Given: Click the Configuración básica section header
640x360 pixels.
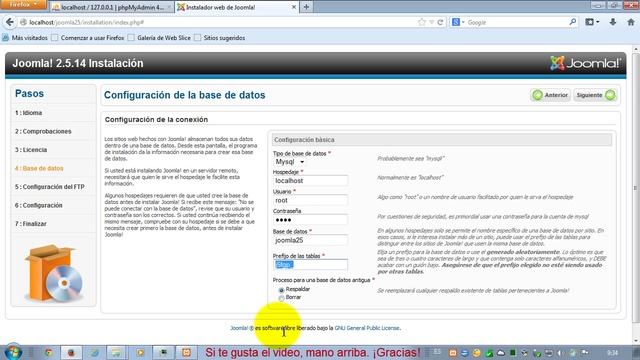Looking at the screenshot, I should (442, 140).
